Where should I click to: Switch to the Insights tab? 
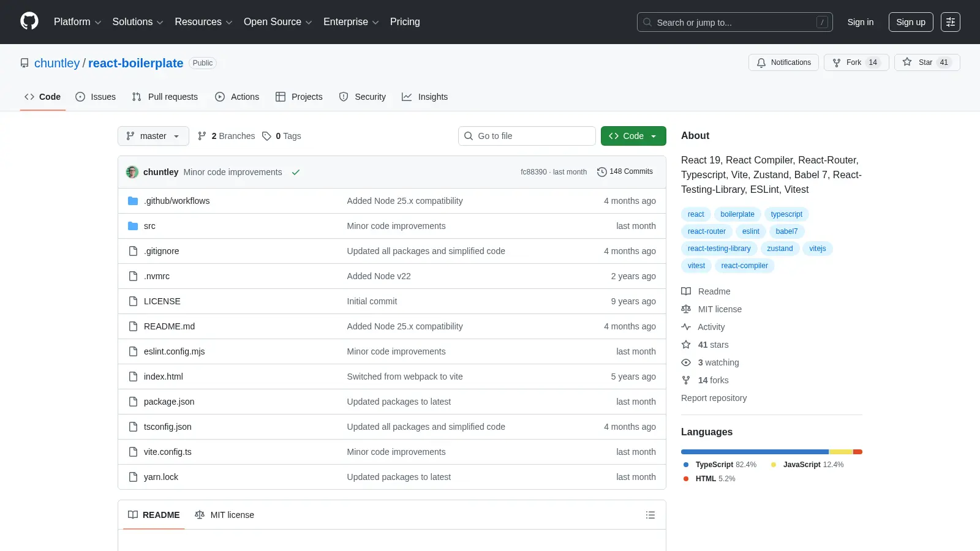point(425,97)
